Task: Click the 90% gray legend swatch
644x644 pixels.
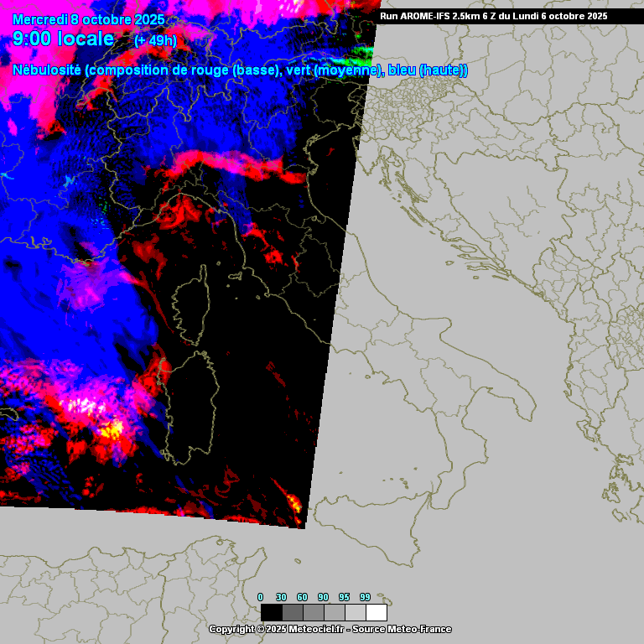Action: tap(334, 612)
